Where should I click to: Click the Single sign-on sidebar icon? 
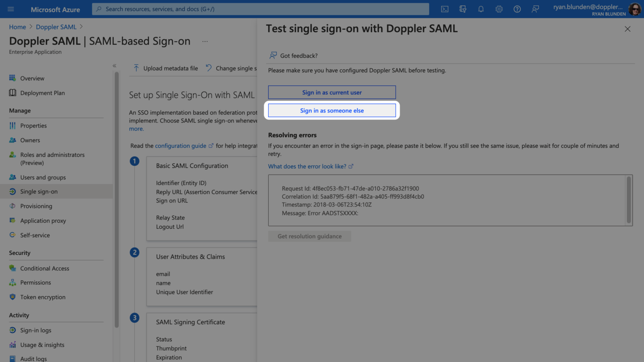pos(13,192)
